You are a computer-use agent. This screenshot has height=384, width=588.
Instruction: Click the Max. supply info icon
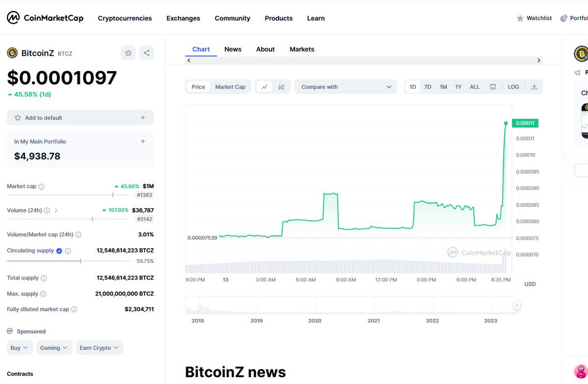coord(43,294)
